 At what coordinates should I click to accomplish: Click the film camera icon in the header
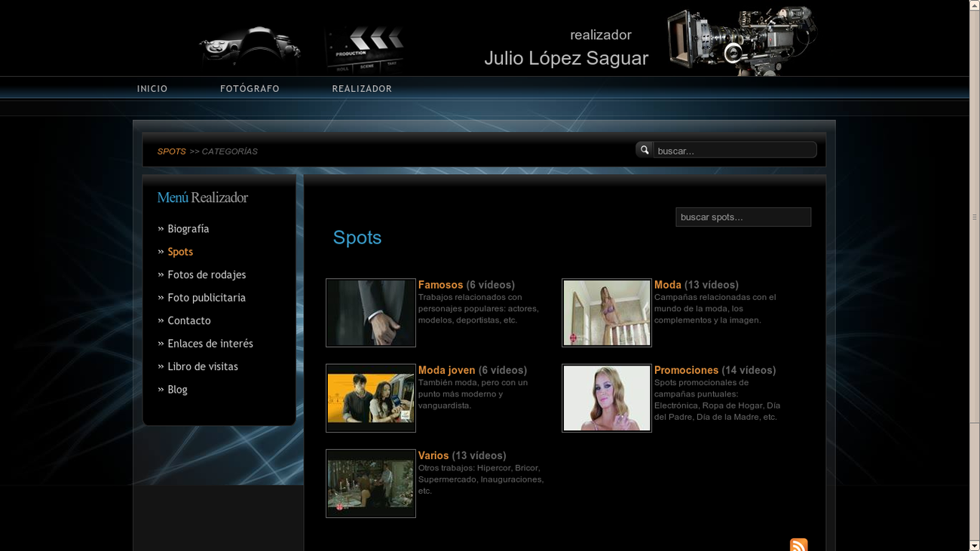pos(739,41)
